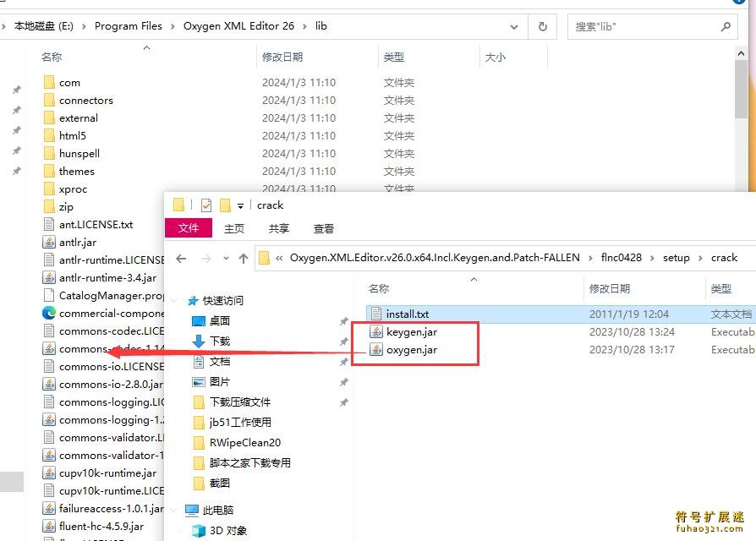
Task: Click properties checkmark icon in crack title bar
Action: 205,205
